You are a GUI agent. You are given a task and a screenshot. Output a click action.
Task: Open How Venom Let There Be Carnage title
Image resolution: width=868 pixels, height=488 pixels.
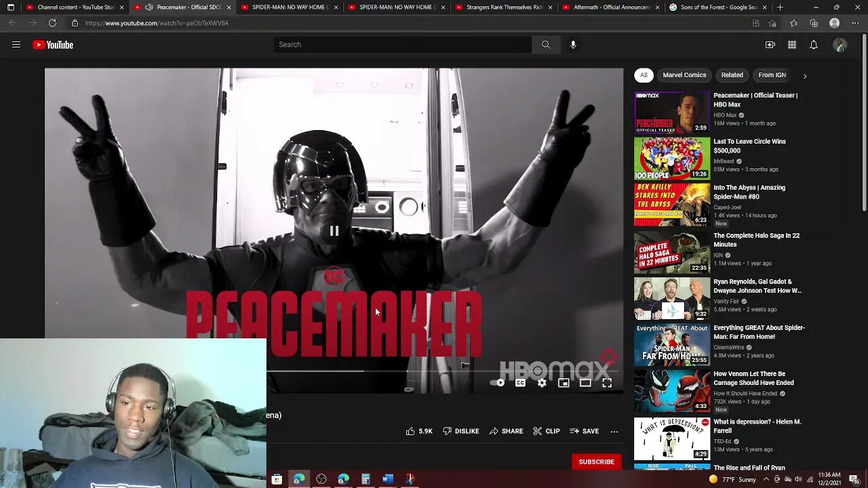754,378
